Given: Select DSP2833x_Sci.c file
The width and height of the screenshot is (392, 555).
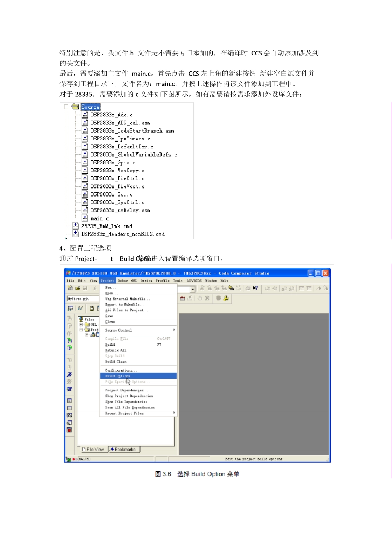Looking at the screenshot, I should (111, 194).
